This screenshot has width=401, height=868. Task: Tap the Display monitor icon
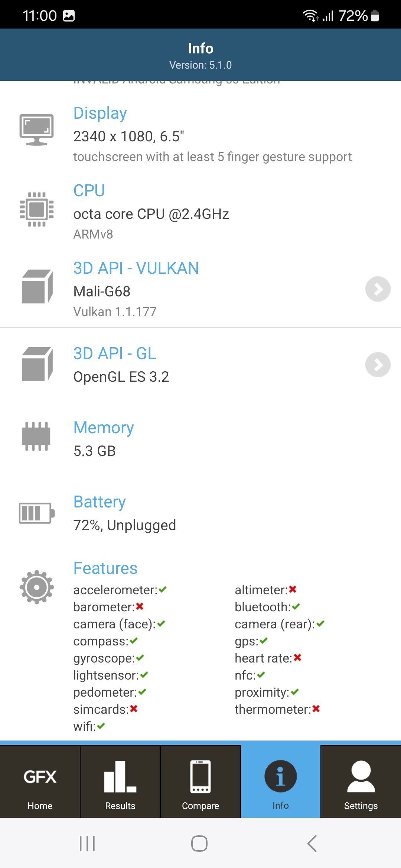pyautogui.click(x=36, y=130)
